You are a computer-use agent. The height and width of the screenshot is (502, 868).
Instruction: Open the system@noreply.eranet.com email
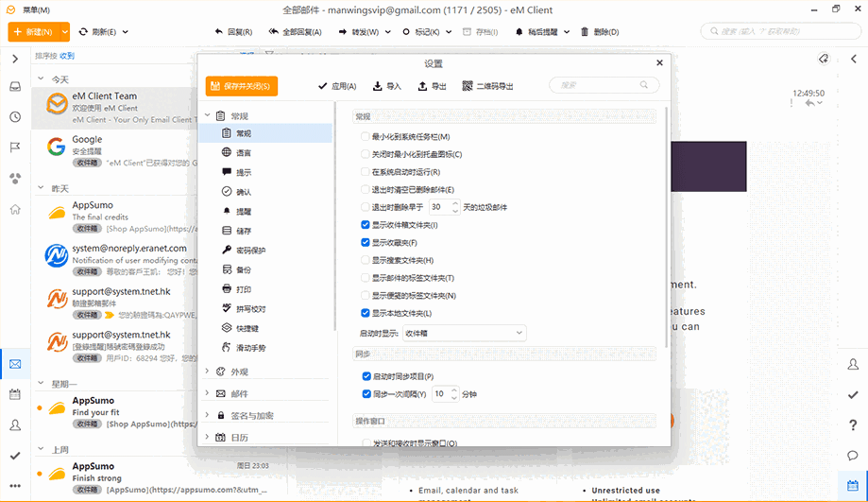tap(116, 260)
